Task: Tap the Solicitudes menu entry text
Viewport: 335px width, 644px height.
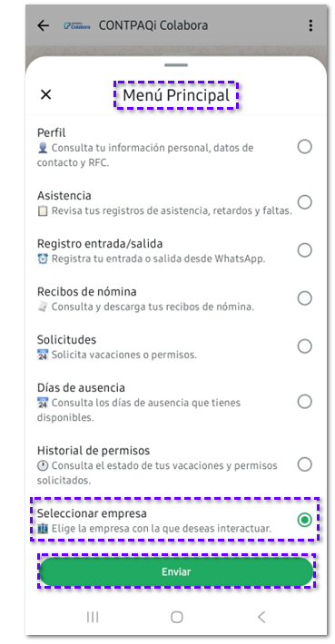Action: (66, 339)
